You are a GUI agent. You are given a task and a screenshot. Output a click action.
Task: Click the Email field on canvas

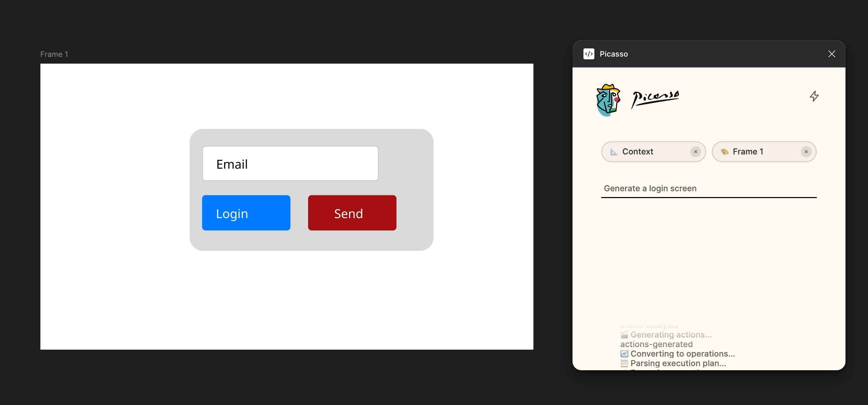pos(290,164)
